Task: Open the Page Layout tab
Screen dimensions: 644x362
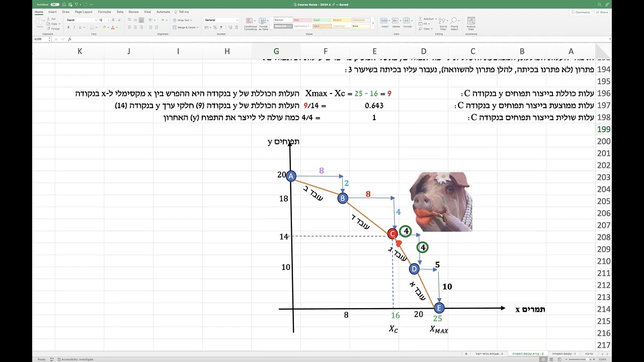Action: [x=84, y=12]
